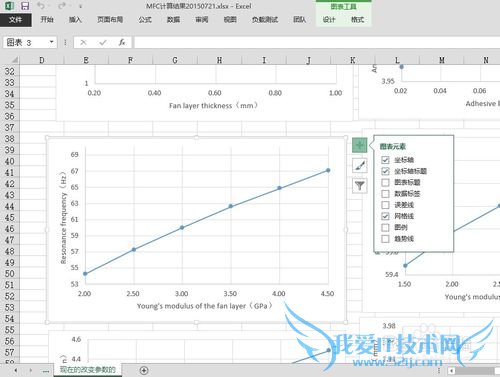Screen dimensions: 500x377
Task: Click the Enter checkmark icon in formula bar
Action: point(103,42)
